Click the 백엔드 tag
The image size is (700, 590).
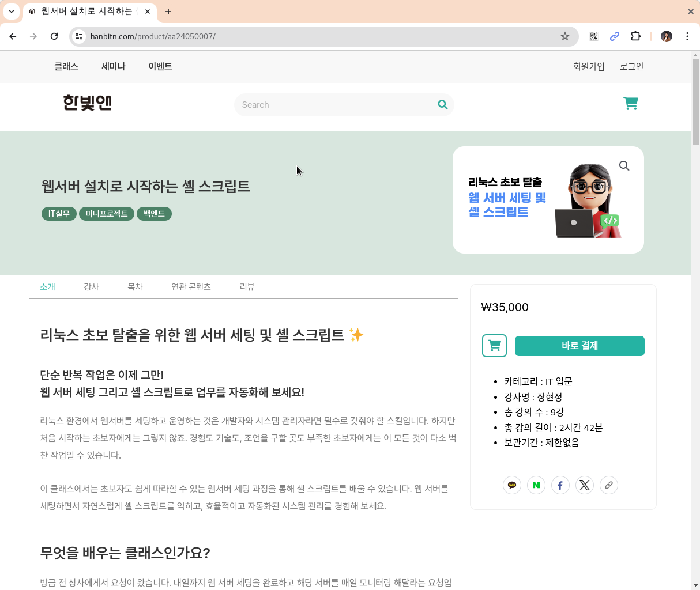154,214
